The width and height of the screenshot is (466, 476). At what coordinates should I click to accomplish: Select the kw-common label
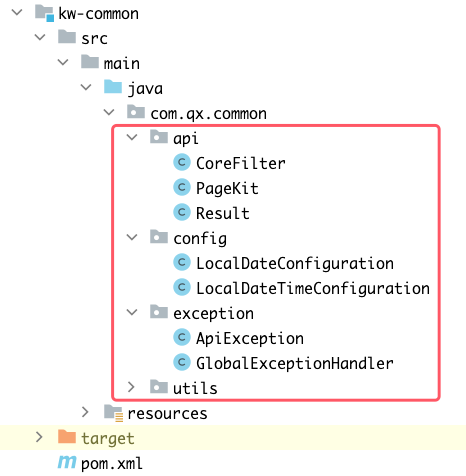click(x=99, y=14)
